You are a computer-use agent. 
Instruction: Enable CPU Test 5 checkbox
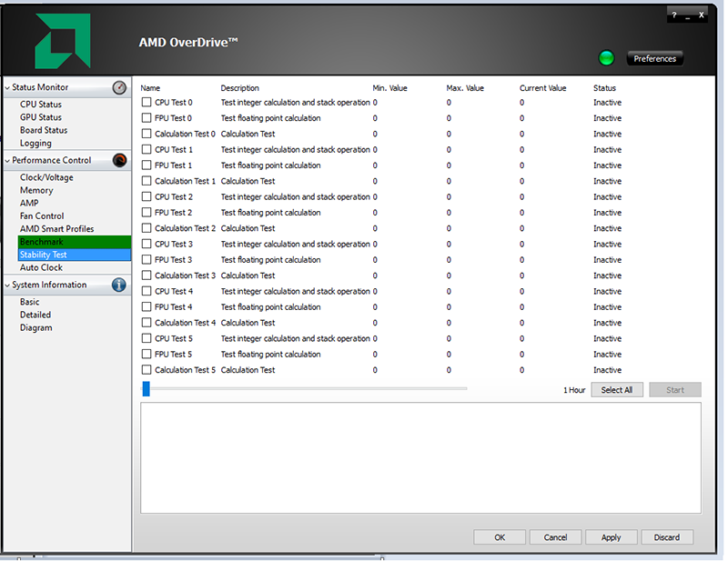pos(147,338)
